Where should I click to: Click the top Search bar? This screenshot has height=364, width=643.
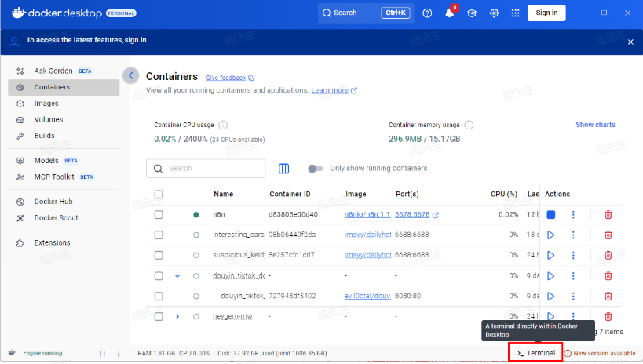click(x=365, y=13)
